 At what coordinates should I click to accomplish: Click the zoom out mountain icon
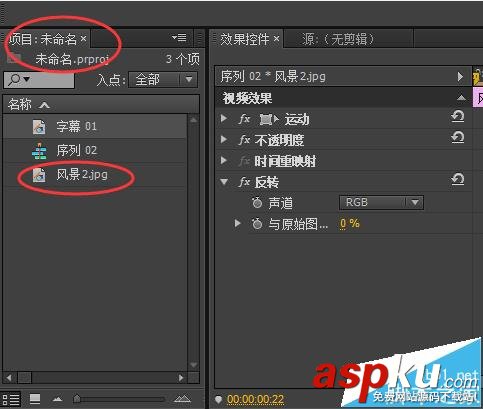point(57,399)
